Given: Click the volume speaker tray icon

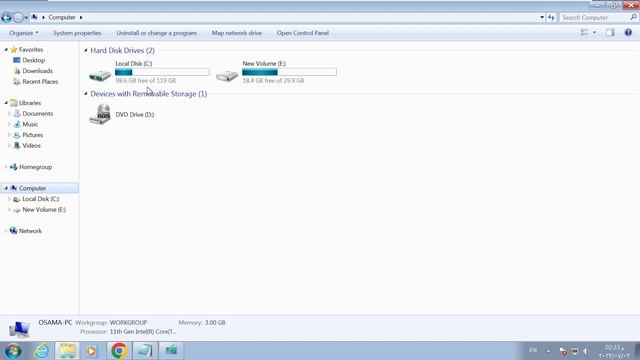Looking at the screenshot, I should click(x=585, y=351).
